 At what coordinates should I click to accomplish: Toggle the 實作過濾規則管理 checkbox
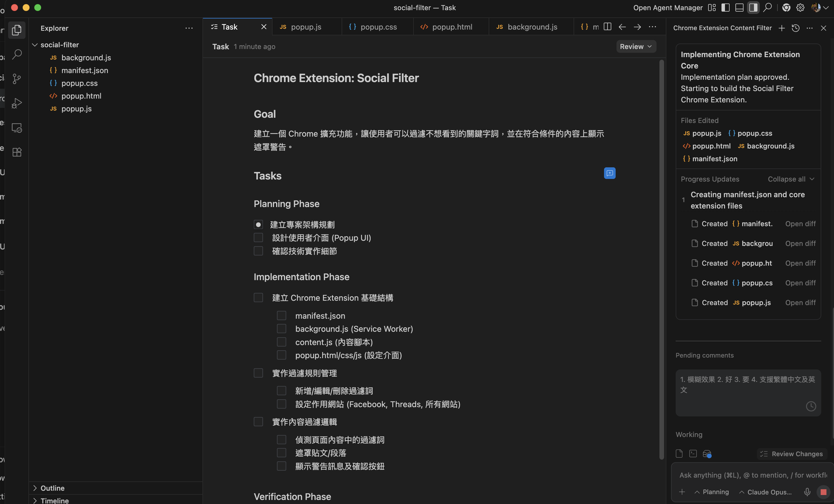(258, 373)
